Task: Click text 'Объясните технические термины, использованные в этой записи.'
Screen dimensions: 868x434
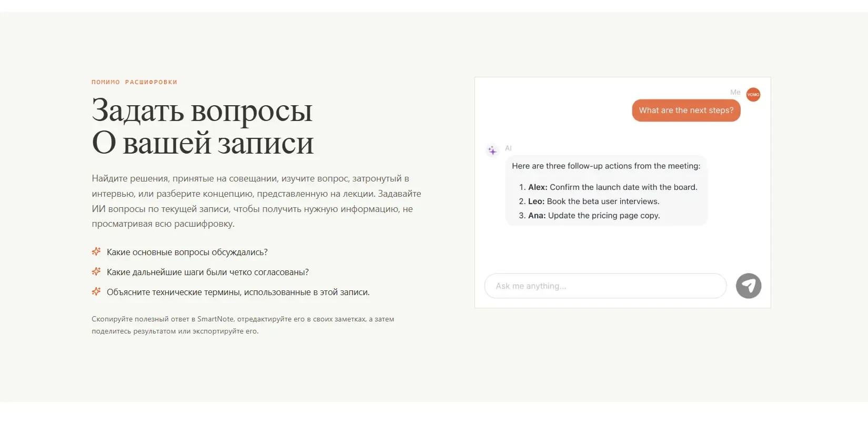Action: pyautogui.click(x=238, y=292)
